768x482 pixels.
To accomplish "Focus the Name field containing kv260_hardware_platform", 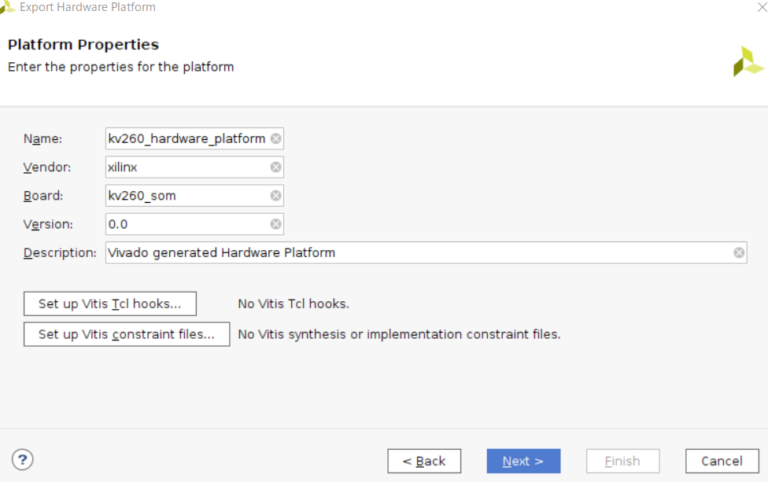I will pos(187,139).
